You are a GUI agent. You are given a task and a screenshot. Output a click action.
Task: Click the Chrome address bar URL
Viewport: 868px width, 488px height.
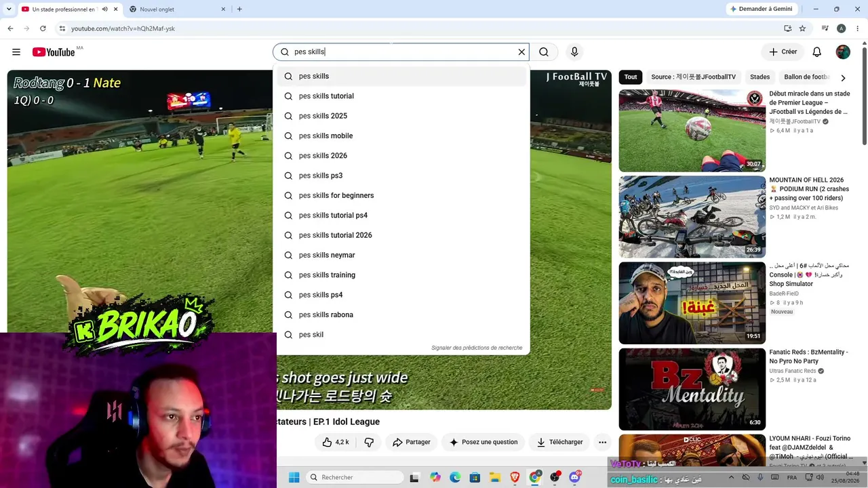tap(123, 28)
